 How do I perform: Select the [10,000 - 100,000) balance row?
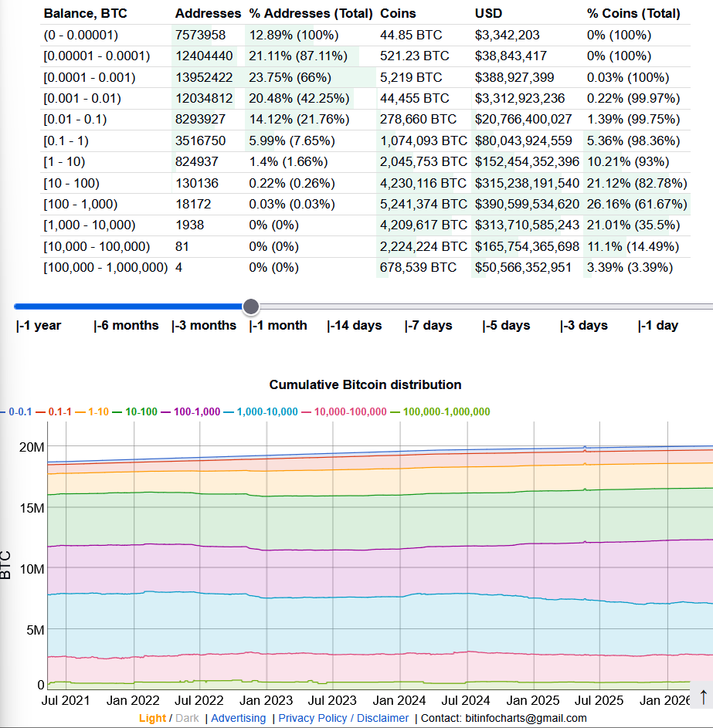pyautogui.click(x=365, y=246)
